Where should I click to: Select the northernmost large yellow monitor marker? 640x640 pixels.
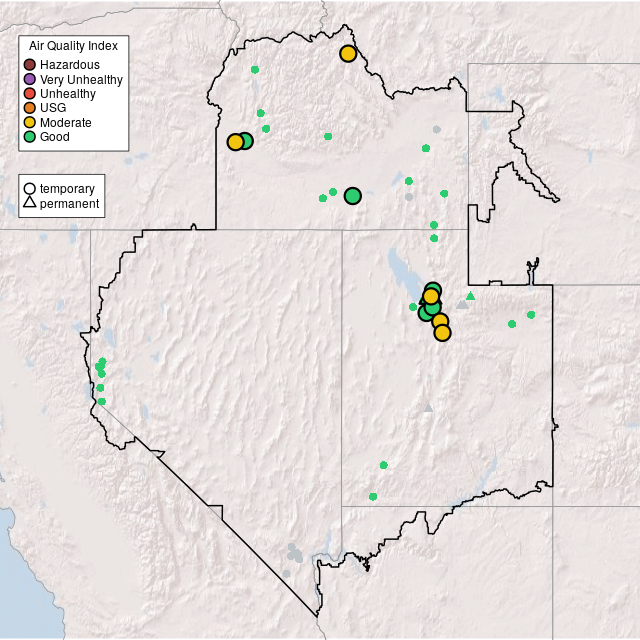pyautogui.click(x=348, y=54)
